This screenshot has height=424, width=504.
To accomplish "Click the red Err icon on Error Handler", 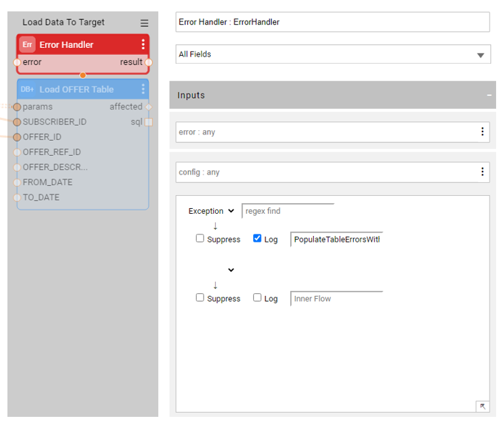I will 27,44.
